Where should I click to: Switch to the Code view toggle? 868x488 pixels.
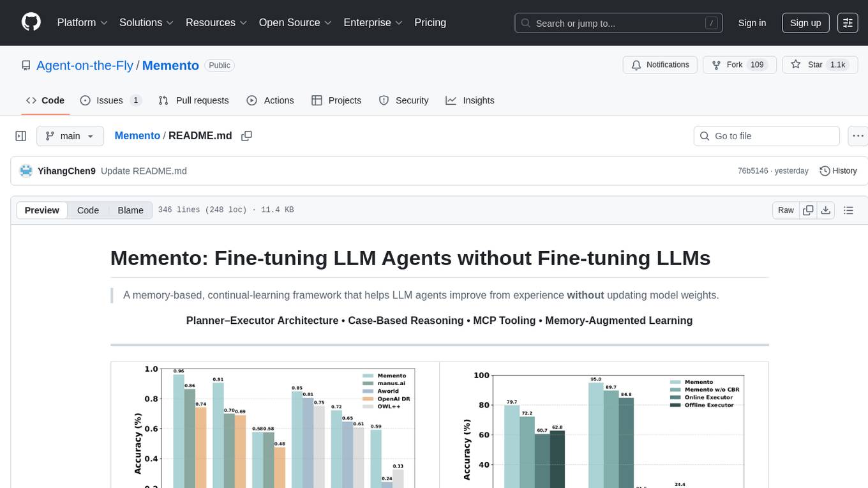tap(88, 210)
